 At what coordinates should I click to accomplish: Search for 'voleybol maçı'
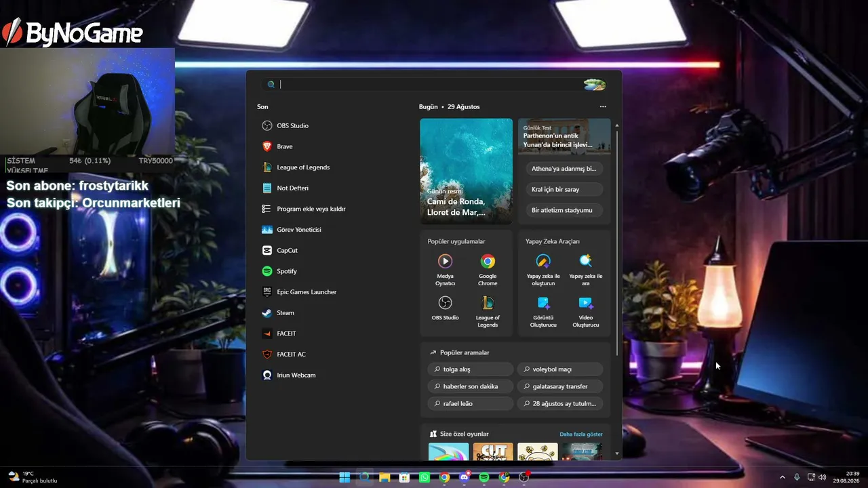[560, 369]
